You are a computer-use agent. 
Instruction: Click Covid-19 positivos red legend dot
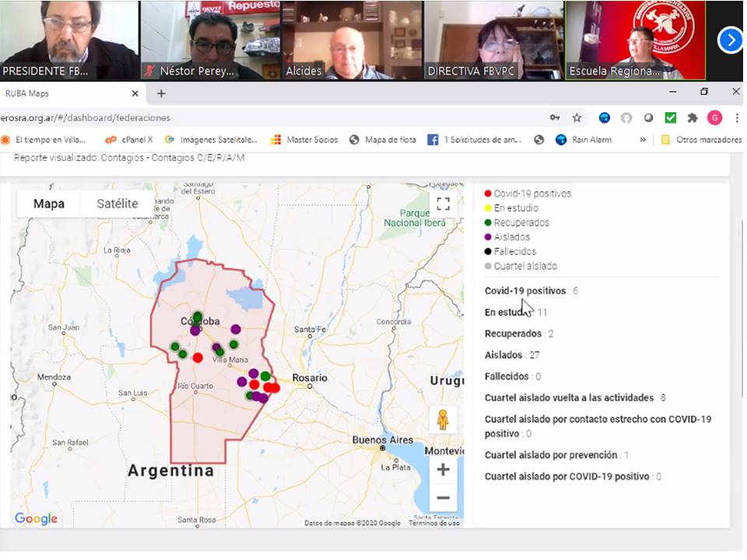488,194
